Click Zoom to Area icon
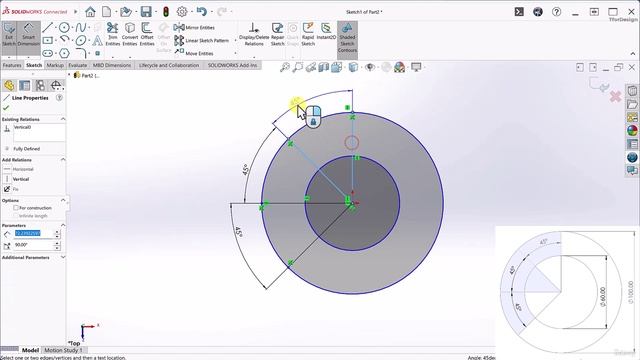640x360 pixels. point(298,67)
